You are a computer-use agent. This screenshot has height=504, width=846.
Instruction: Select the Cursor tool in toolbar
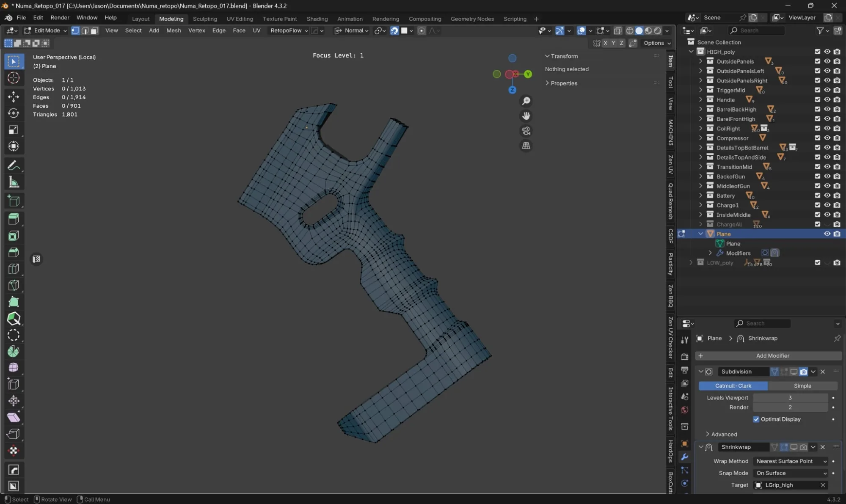tap(14, 78)
